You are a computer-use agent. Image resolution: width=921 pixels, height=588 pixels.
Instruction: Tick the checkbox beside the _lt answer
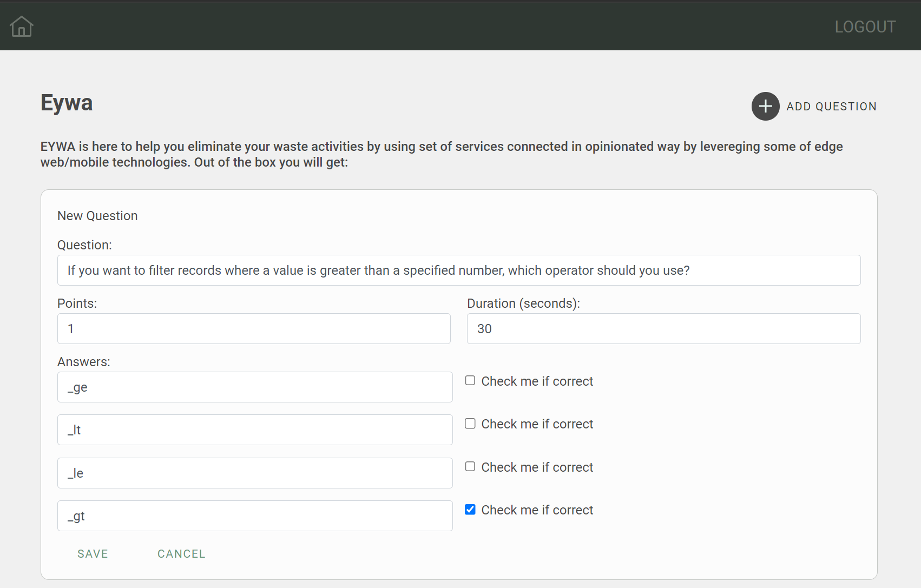470,424
